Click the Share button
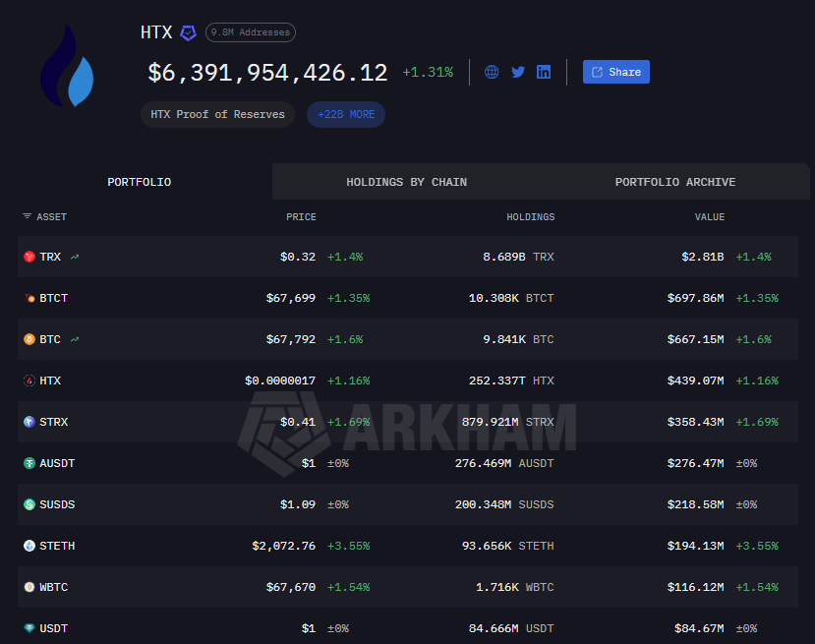 pyautogui.click(x=616, y=72)
